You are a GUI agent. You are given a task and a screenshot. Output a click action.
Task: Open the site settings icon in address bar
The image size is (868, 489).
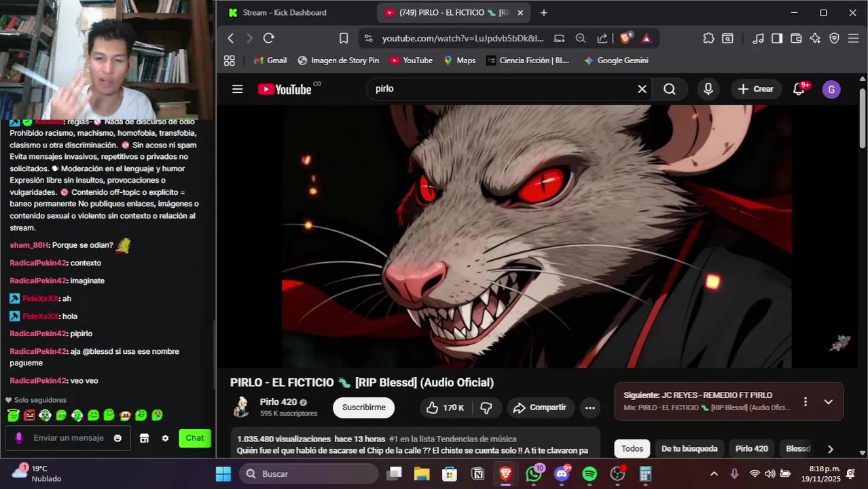[368, 39]
